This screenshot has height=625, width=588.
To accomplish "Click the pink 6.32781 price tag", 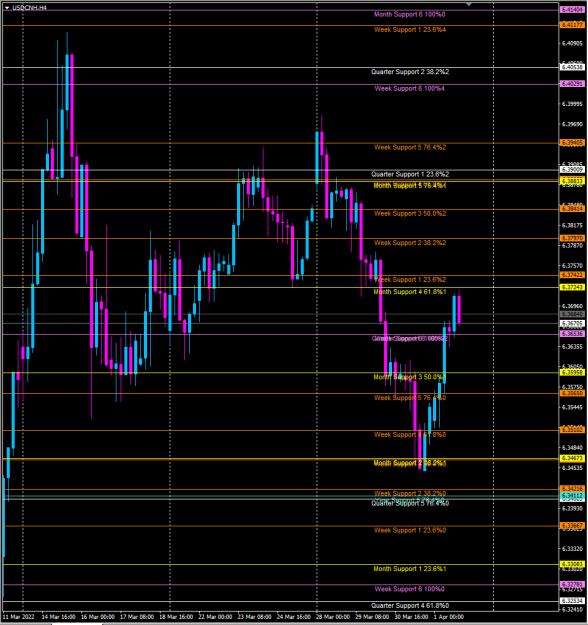I will (x=572, y=585).
